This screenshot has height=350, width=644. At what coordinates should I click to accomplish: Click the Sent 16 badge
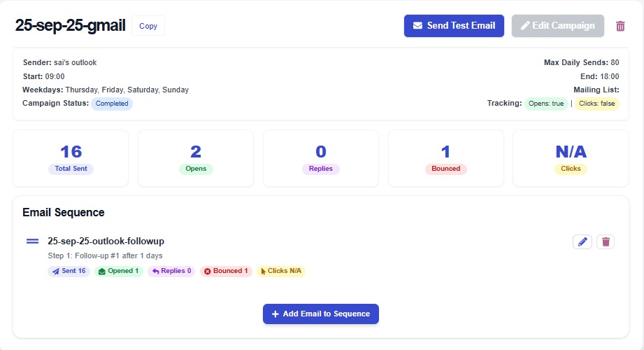click(x=69, y=271)
